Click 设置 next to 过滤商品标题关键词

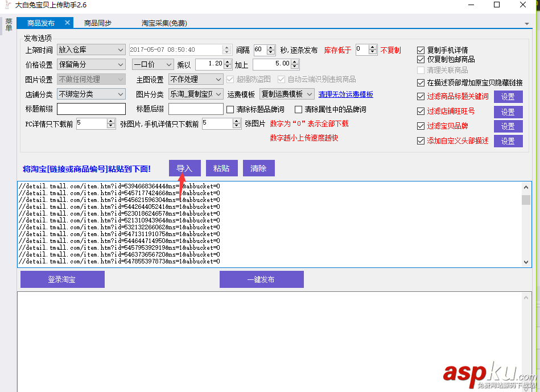click(508, 96)
